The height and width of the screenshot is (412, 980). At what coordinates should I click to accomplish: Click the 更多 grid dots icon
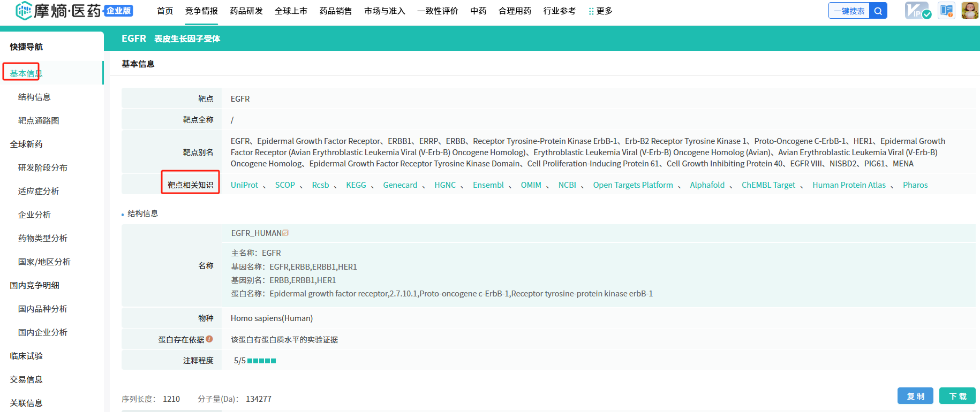(x=591, y=11)
